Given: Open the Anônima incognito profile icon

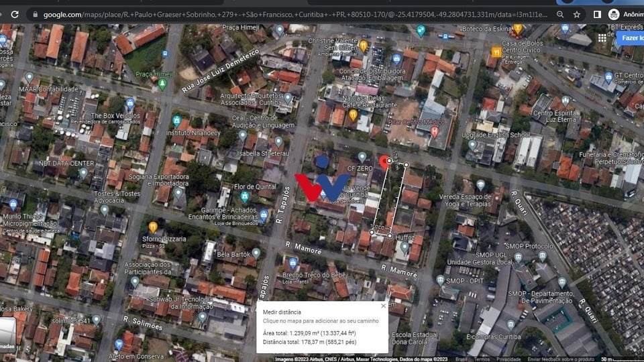Looking at the screenshot, I should 614,14.
